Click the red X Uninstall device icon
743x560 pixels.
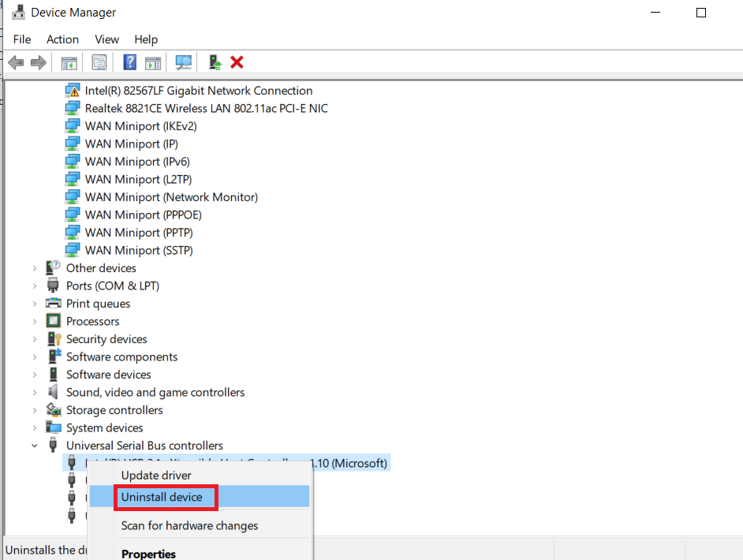pos(237,62)
